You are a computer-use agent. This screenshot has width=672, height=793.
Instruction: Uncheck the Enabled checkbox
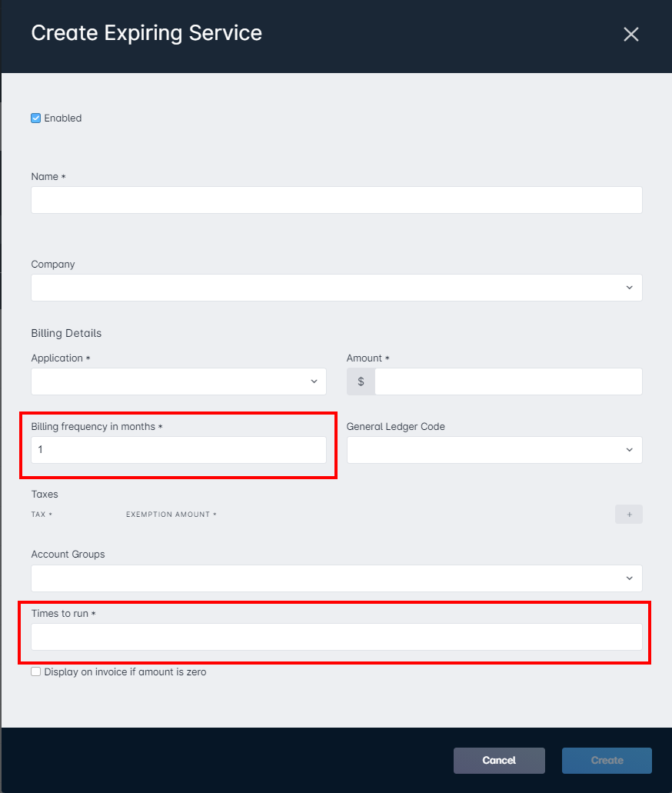tap(36, 118)
